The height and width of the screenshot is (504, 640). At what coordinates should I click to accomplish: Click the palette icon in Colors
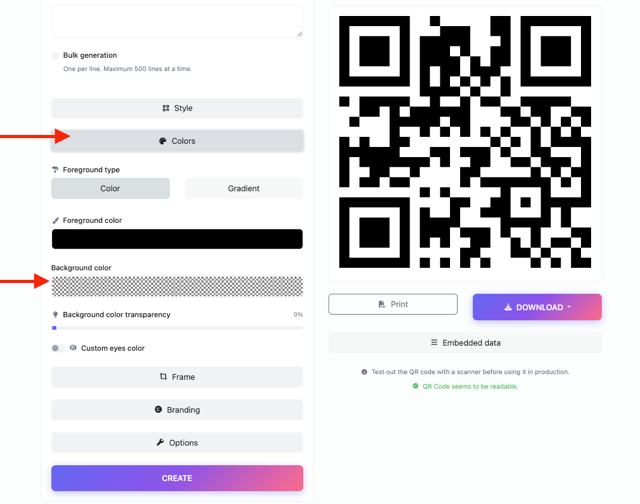[x=163, y=141]
